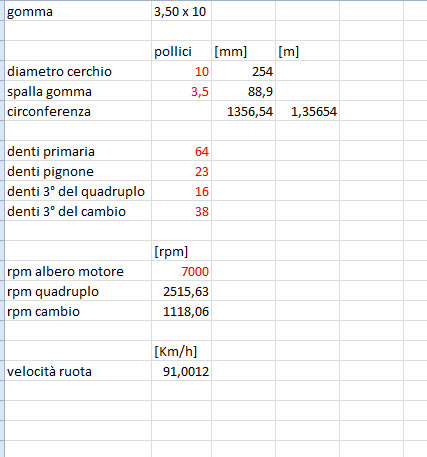
Task: Select the tire size cell 3,50 x 10
Action: pos(181,11)
